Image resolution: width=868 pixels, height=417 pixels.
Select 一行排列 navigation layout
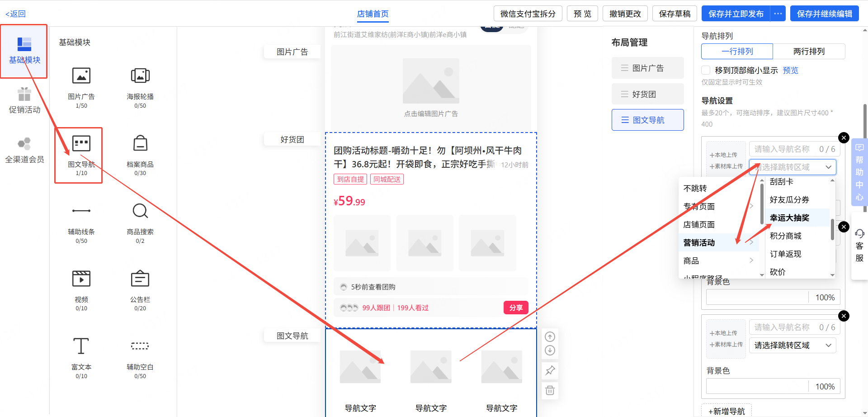coord(737,51)
